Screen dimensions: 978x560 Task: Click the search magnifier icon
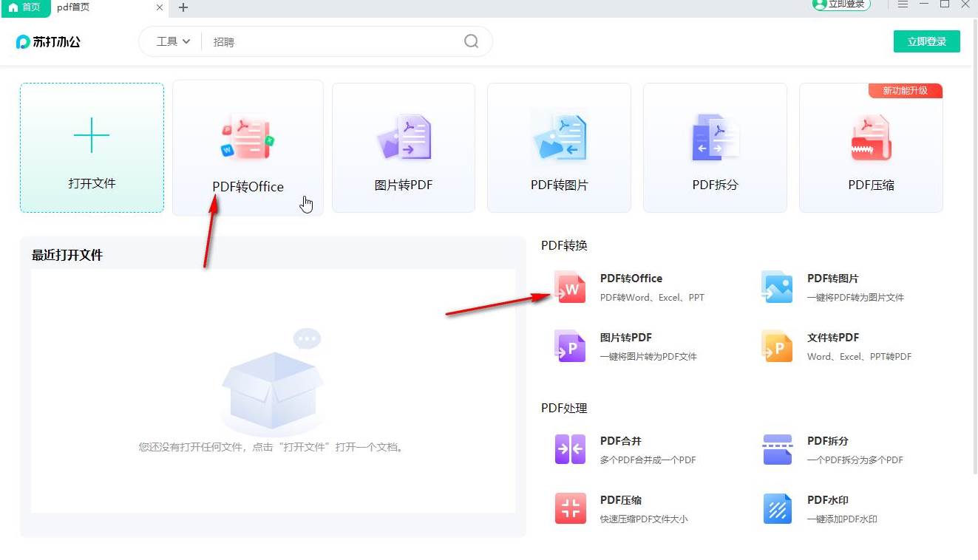click(x=472, y=41)
